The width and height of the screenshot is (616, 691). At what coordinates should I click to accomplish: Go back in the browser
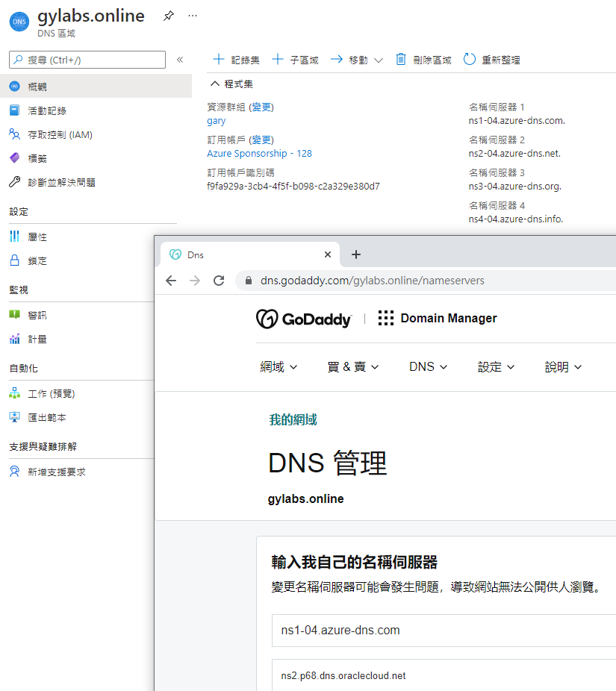pyautogui.click(x=171, y=281)
